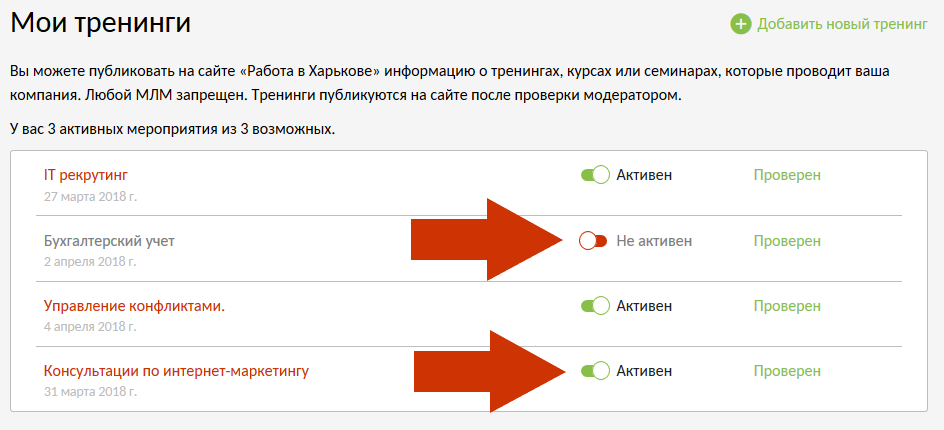
Task: Click the green plus add icon
Action: coord(741,24)
